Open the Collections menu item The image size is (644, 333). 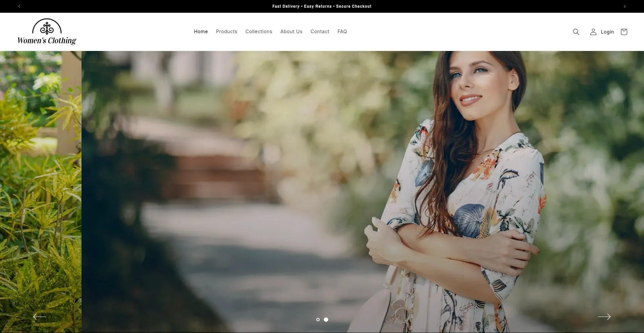259,32
